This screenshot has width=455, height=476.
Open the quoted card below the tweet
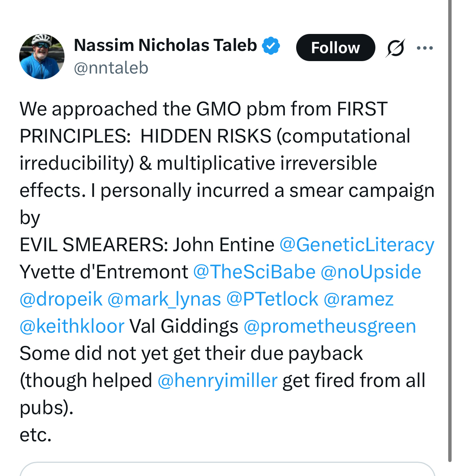pyautogui.click(x=227, y=469)
